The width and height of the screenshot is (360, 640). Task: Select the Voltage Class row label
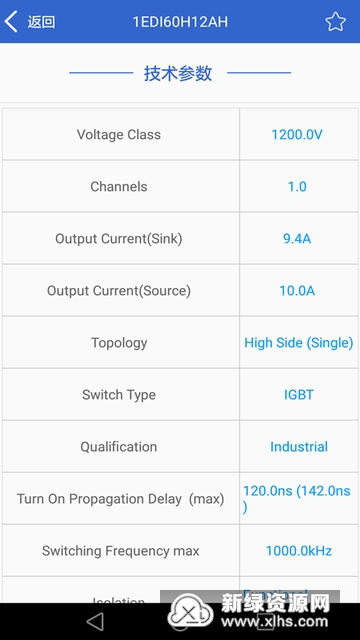tap(119, 134)
